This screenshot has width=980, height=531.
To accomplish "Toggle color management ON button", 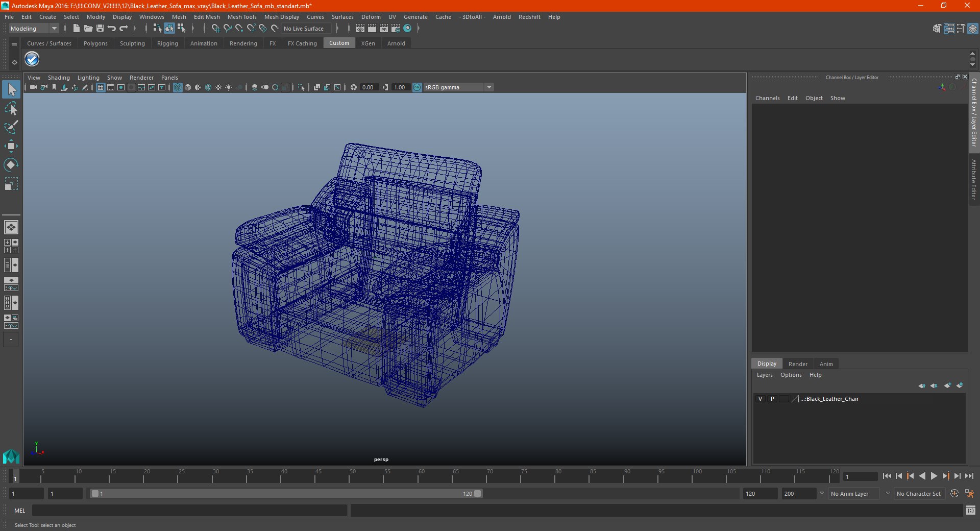I will pos(417,87).
